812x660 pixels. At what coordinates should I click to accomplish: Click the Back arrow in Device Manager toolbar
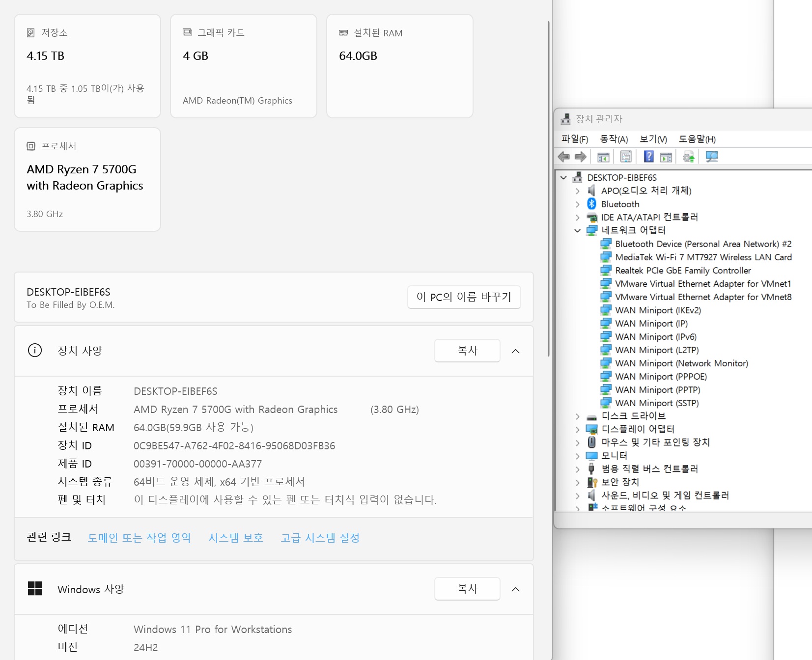coord(563,157)
